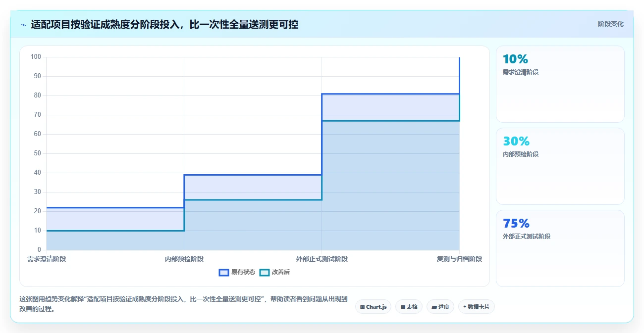
Task: Click the chart title heading text
Action: (x=164, y=24)
